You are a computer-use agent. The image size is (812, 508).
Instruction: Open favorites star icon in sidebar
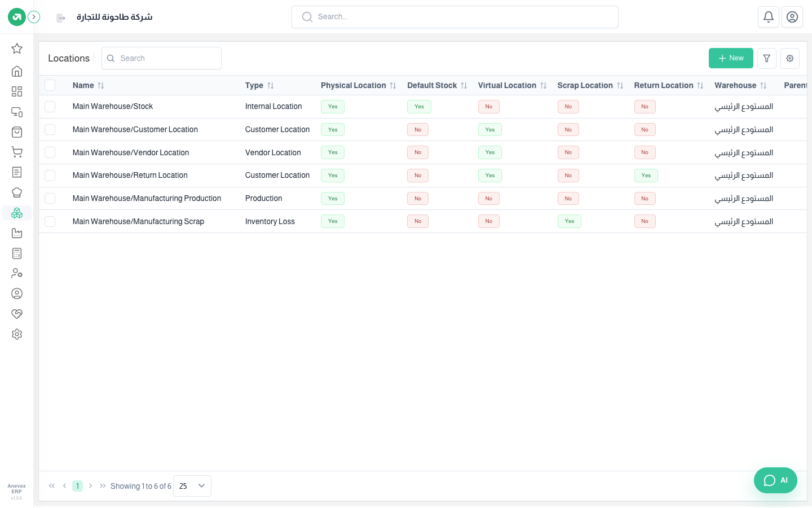[x=17, y=49]
